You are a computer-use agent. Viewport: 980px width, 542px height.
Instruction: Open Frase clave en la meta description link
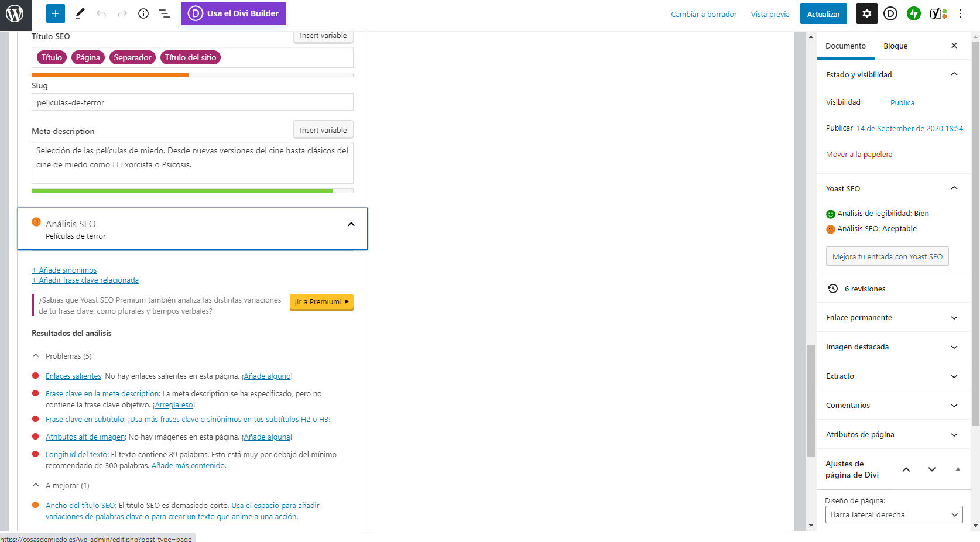pyautogui.click(x=102, y=394)
